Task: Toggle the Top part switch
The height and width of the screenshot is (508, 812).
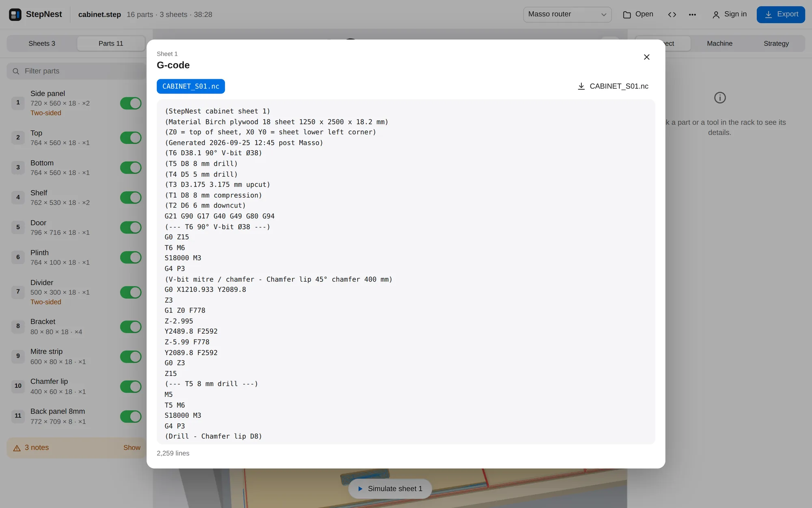Action: (131, 138)
